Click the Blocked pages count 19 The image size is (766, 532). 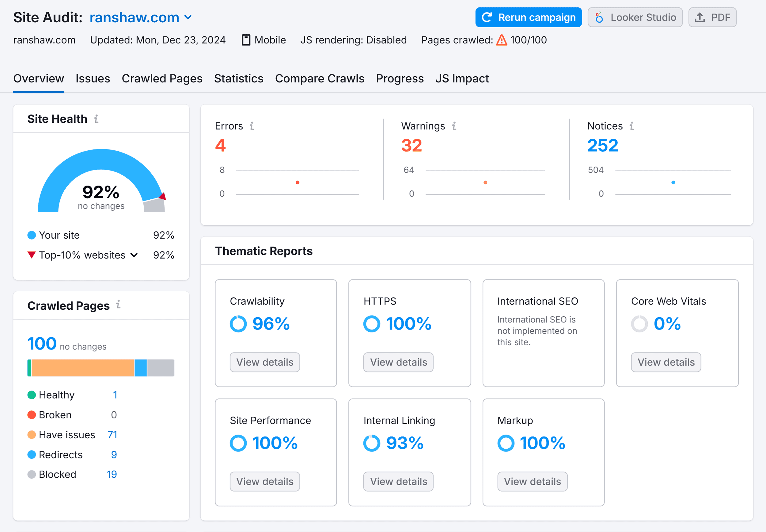[112, 474]
